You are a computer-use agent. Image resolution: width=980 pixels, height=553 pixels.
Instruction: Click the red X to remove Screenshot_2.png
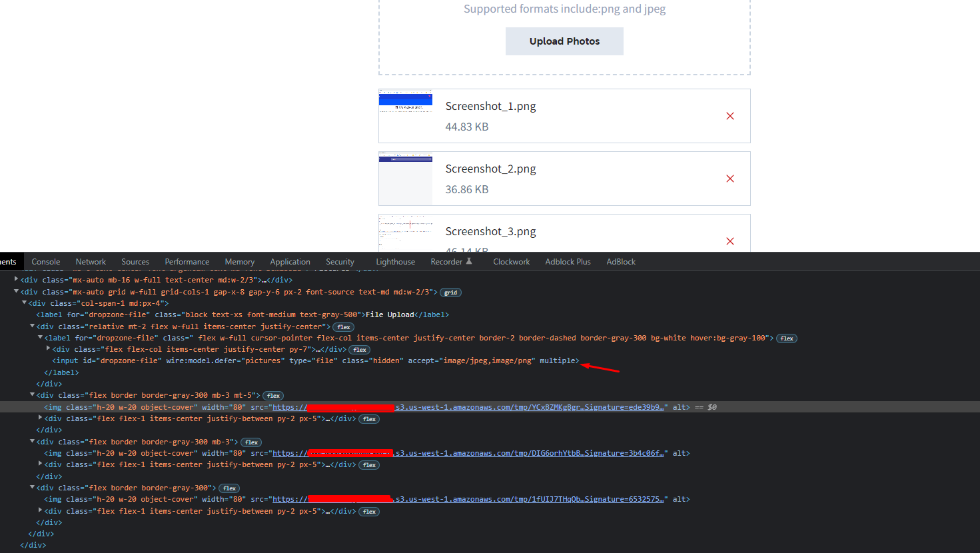(730, 179)
